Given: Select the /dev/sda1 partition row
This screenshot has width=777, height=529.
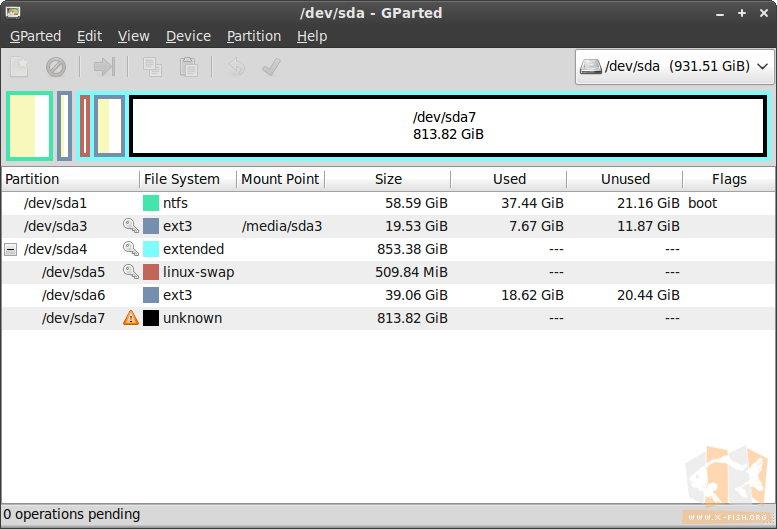Looking at the screenshot, I should (388, 203).
